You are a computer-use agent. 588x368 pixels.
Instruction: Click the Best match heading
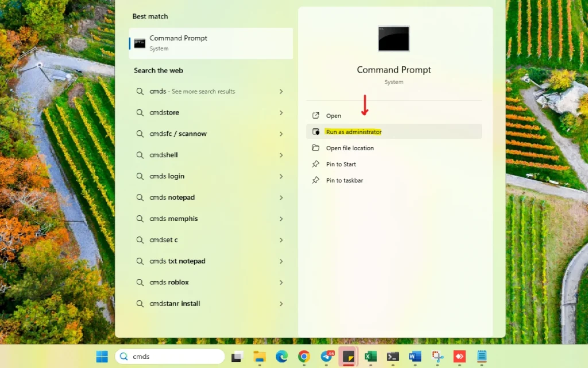coord(150,16)
